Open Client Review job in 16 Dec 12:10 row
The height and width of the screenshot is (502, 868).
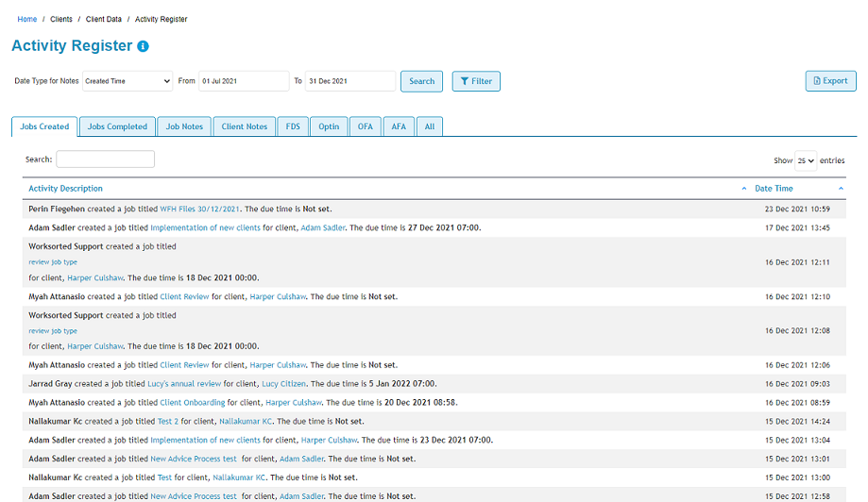[x=184, y=297]
